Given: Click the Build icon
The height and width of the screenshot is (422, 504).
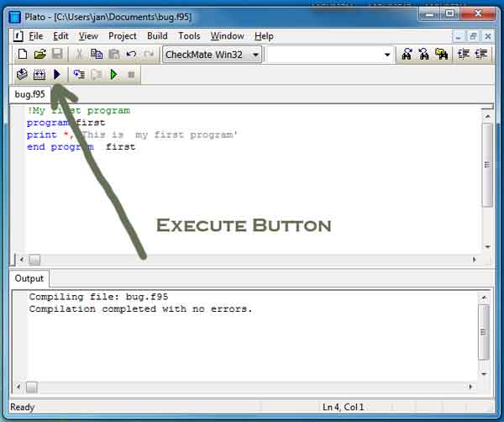Looking at the screenshot, I should [x=39, y=74].
